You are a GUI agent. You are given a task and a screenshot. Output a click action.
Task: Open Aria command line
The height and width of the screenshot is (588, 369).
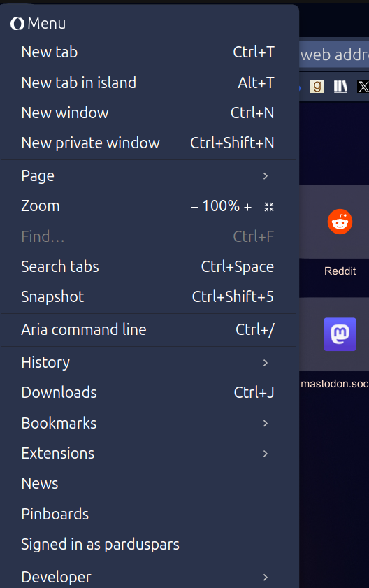(x=148, y=329)
